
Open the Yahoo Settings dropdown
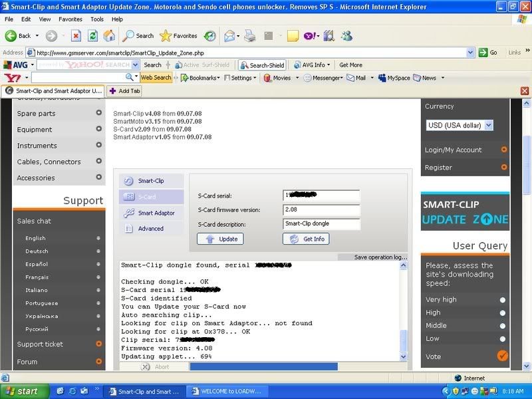pyautogui.click(x=255, y=78)
